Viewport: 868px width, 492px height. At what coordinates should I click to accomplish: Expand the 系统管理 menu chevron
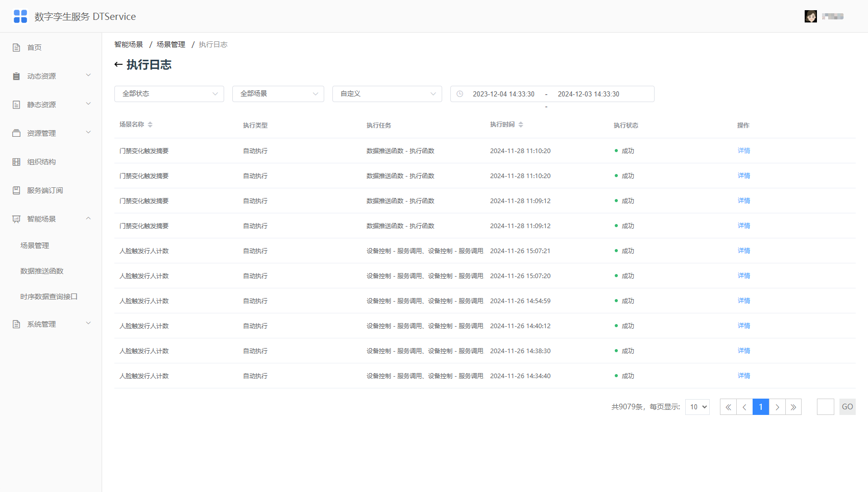[x=88, y=324]
